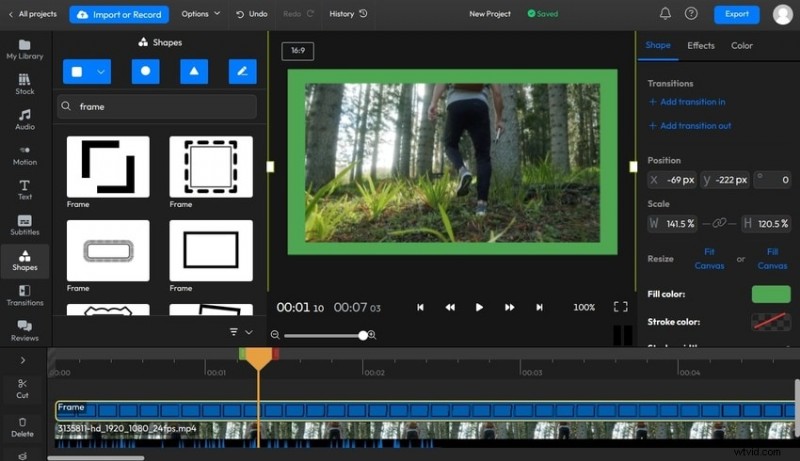800x461 pixels.
Task: Click the Cut scissors tool
Action: click(22, 389)
